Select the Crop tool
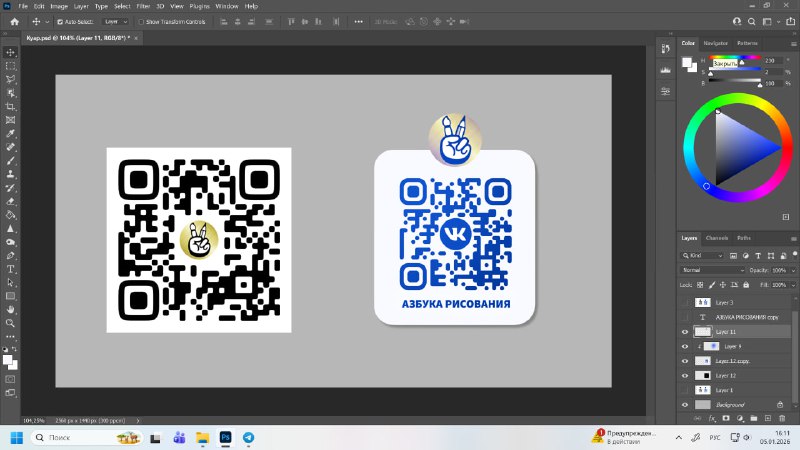The height and width of the screenshot is (450, 800). point(11,105)
